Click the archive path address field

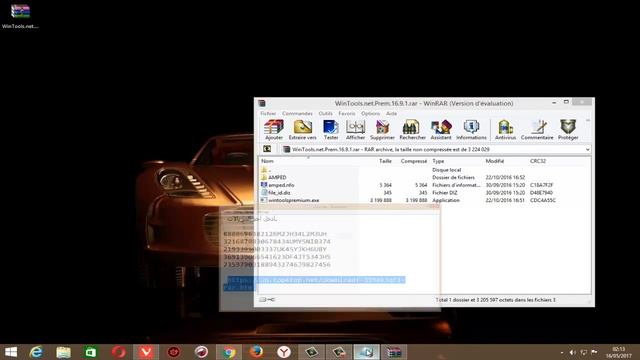point(435,149)
